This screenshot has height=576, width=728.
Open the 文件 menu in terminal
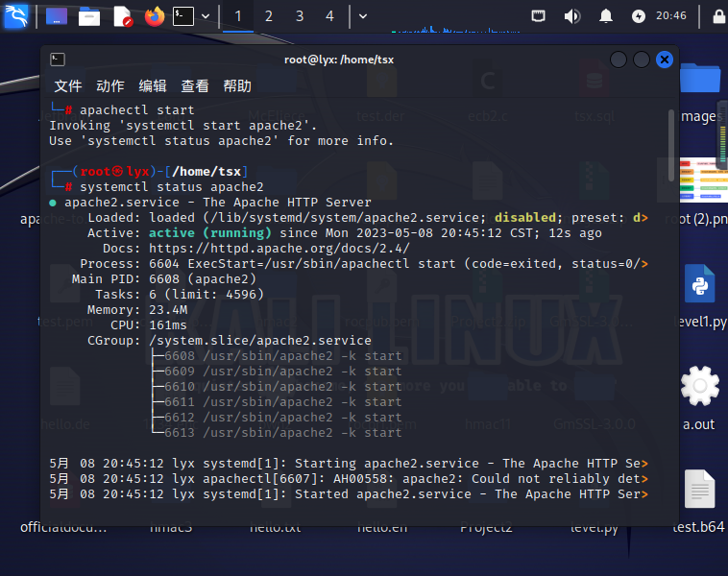(68, 85)
